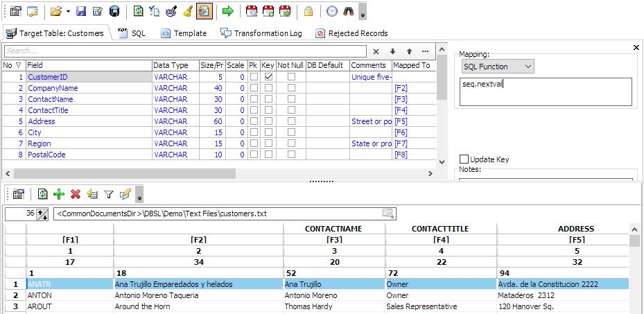Click the open folder icon

click(x=56, y=12)
